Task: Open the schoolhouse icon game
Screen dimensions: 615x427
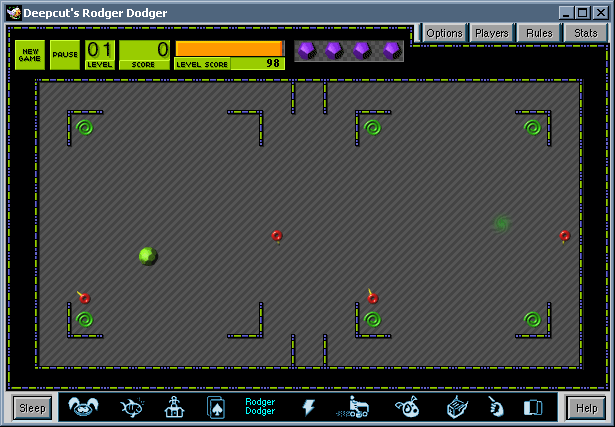Action: click(x=174, y=407)
